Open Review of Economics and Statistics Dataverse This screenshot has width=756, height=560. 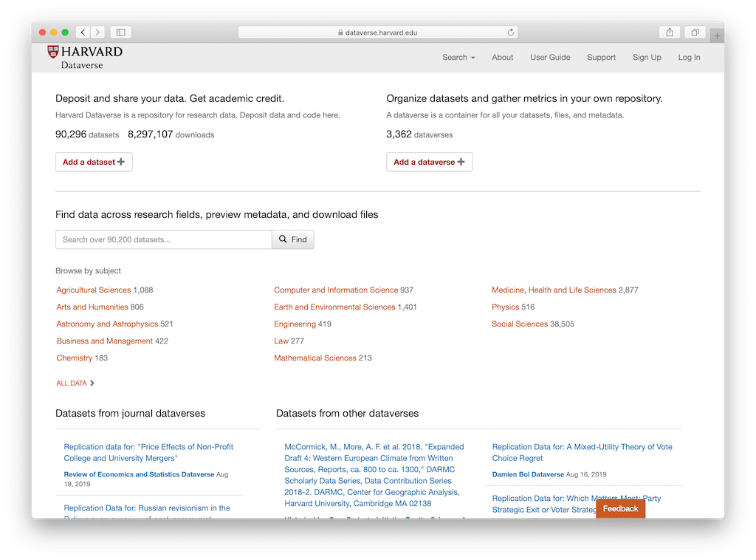tap(139, 474)
